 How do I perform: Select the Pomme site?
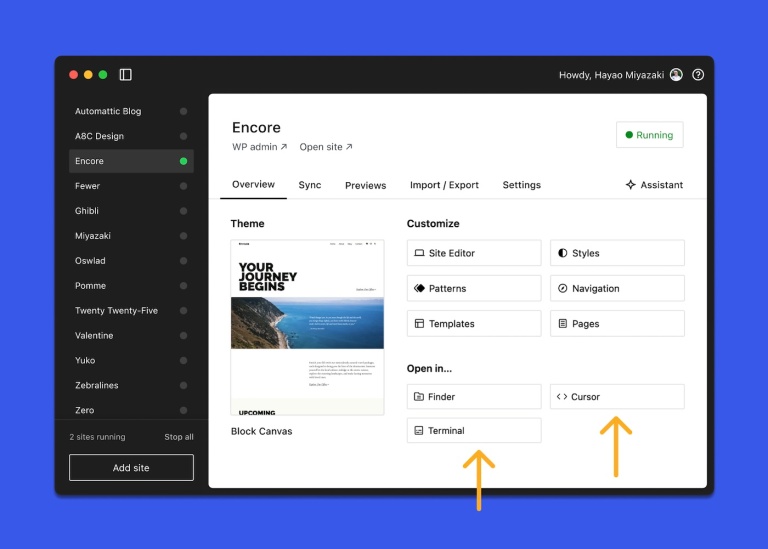click(x=131, y=286)
